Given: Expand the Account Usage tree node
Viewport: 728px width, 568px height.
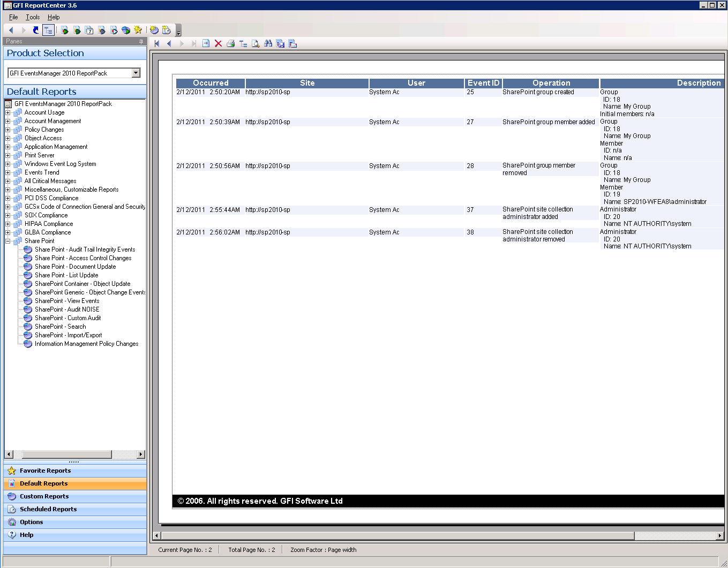Looking at the screenshot, I should [8, 112].
